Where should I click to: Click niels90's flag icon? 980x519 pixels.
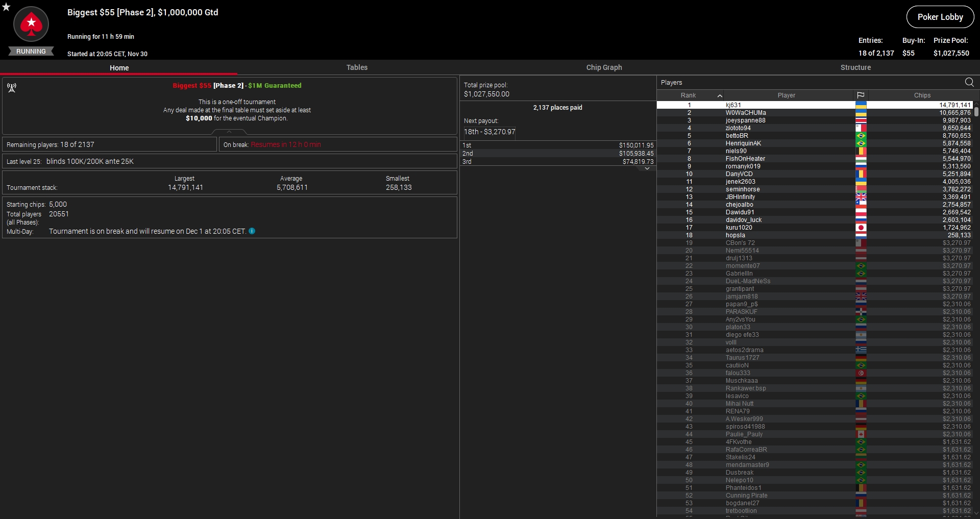pos(861,151)
